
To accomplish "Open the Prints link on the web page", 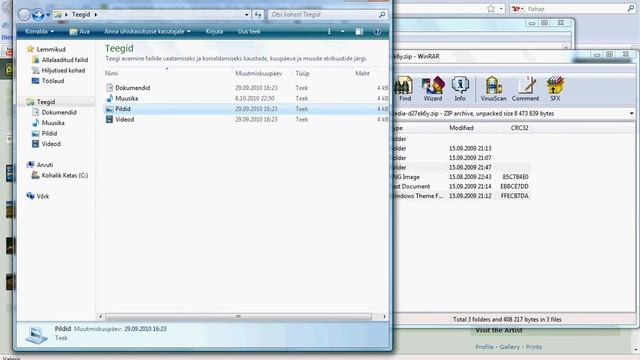I will (534, 347).
